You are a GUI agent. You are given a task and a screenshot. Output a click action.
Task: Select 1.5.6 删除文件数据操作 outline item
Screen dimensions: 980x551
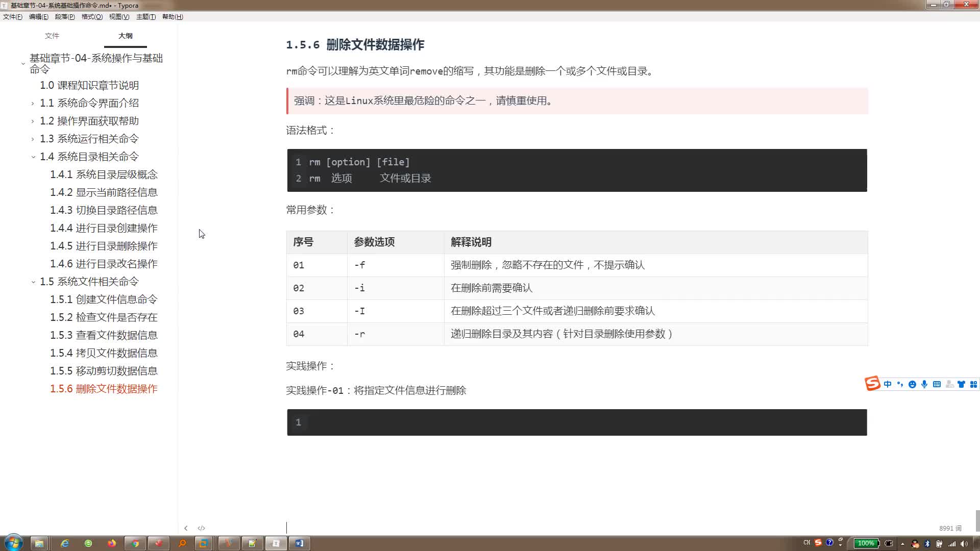pos(104,389)
